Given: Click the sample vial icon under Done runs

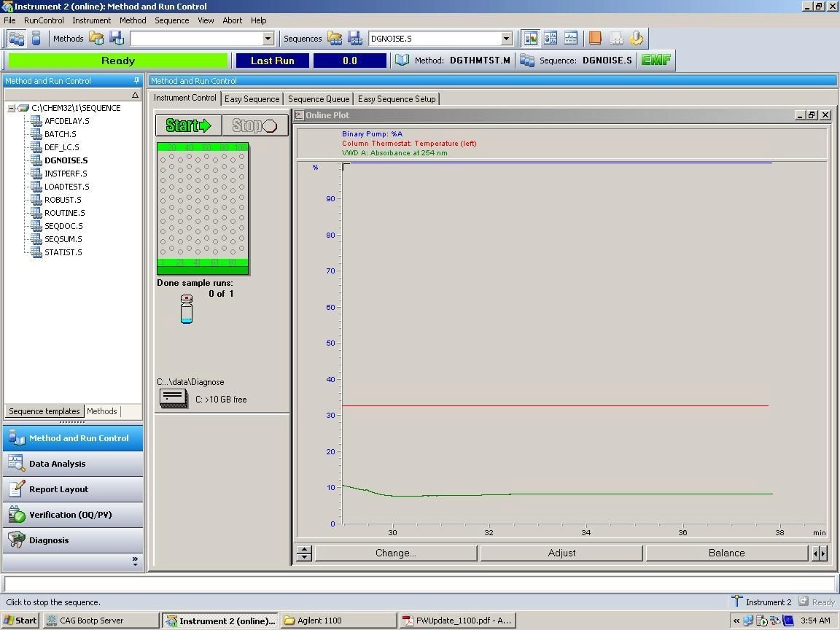Looking at the screenshot, I should click(187, 309).
